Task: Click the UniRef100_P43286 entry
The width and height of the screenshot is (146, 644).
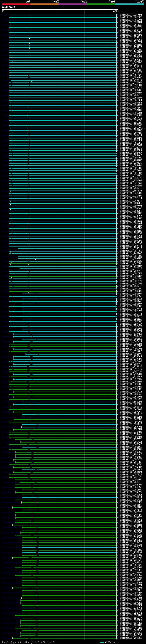Action: point(131,254)
